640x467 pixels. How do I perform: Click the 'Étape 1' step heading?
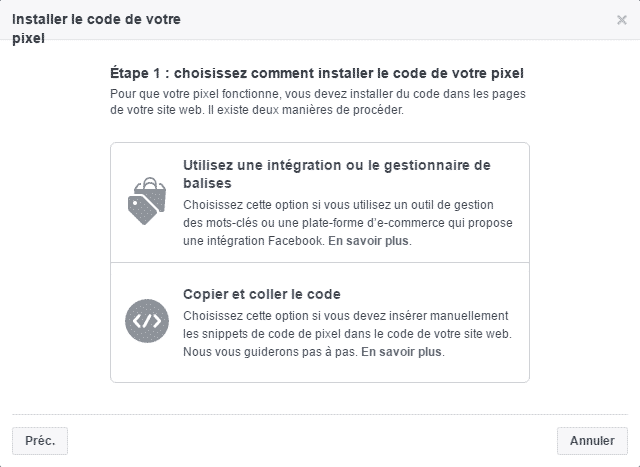click(x=316, y=73)
